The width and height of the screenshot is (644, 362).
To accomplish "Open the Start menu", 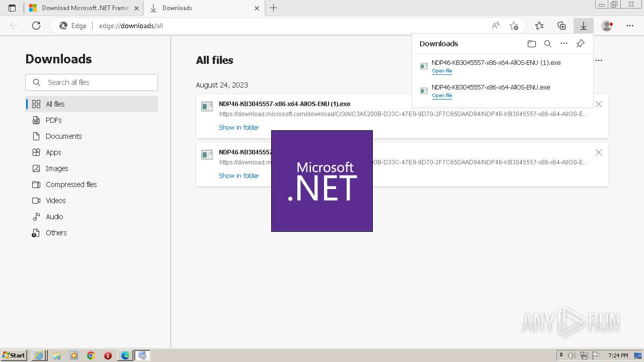I will 14,355.
